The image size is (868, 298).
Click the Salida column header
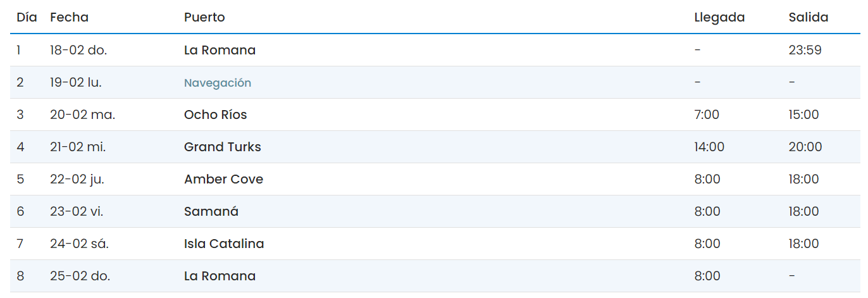click(x=808, y=17)
